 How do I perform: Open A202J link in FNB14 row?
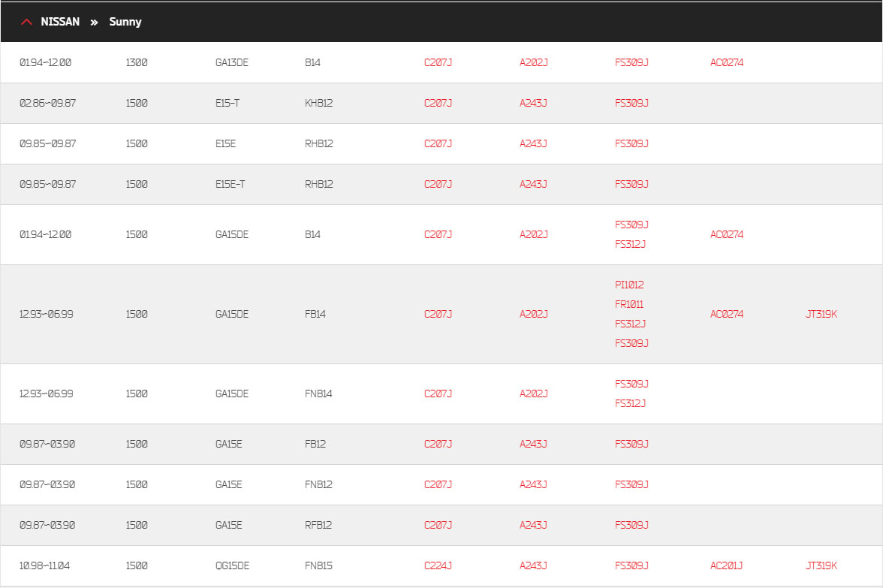point(533,394)
